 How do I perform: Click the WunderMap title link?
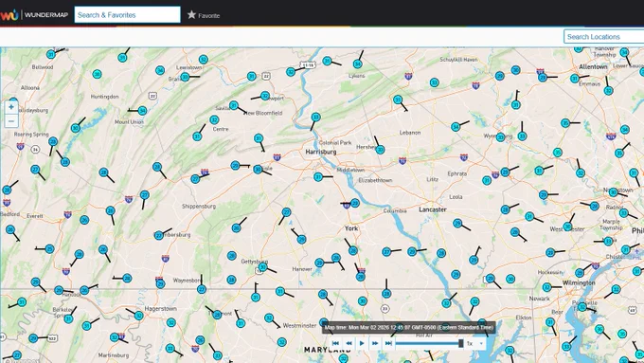46,15
